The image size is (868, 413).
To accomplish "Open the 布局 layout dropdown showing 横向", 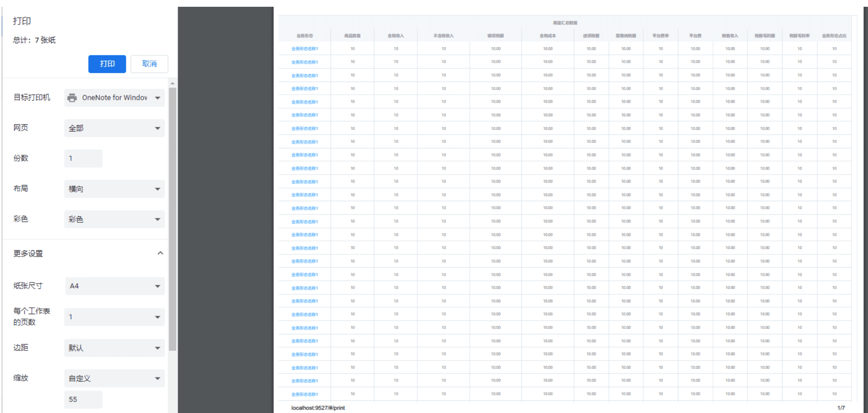I will click(114, 189).
